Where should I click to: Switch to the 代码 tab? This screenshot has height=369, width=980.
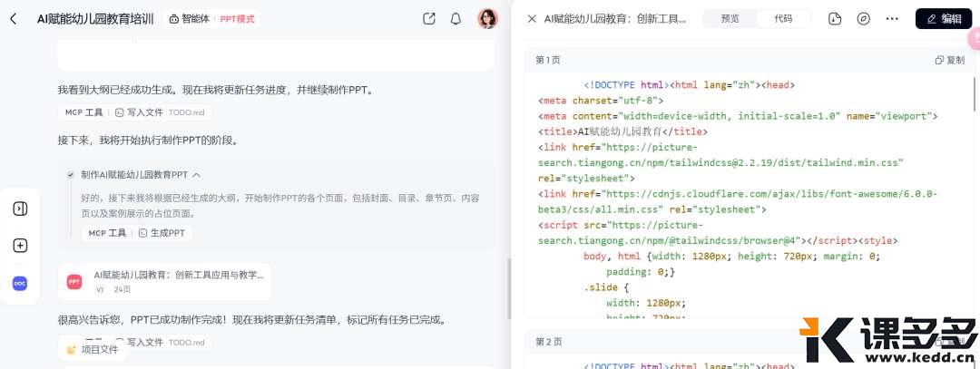coord(783,19)
